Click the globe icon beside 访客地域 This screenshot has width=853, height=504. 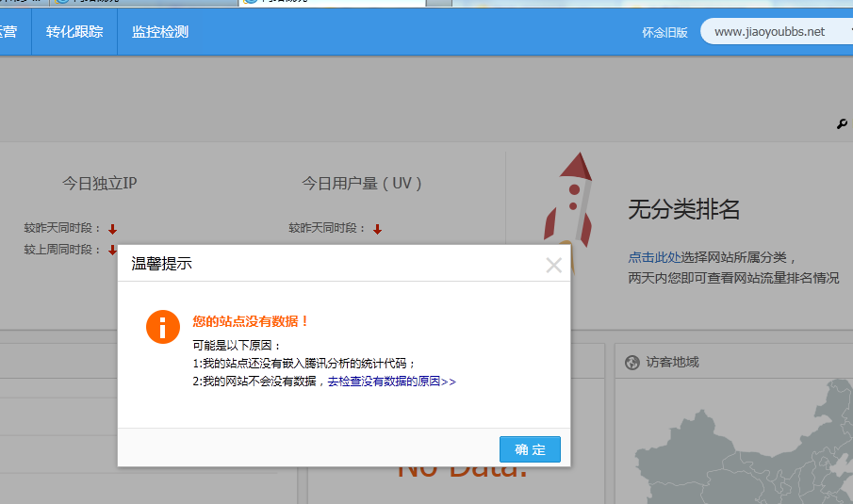632,362
